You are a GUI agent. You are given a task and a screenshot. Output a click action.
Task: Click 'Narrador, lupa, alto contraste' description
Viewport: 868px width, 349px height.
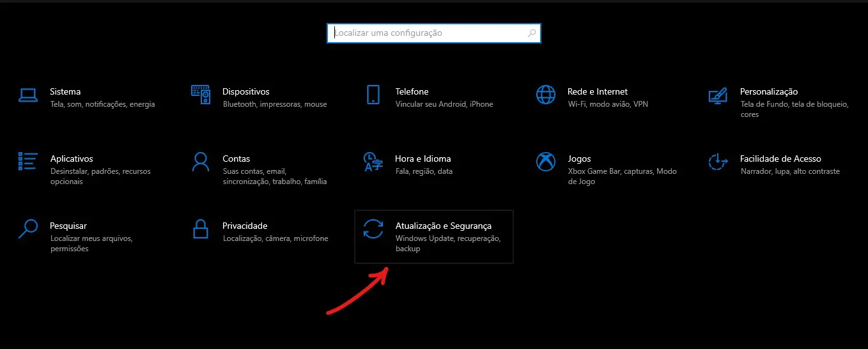790,171
